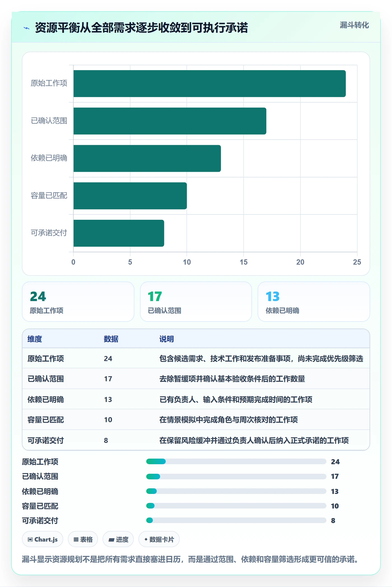Viewport: 392px width, 587px height.
Task: Click the 可承诺交付 y-axis label
Action: pyautogui.click(x=49, y=233)
